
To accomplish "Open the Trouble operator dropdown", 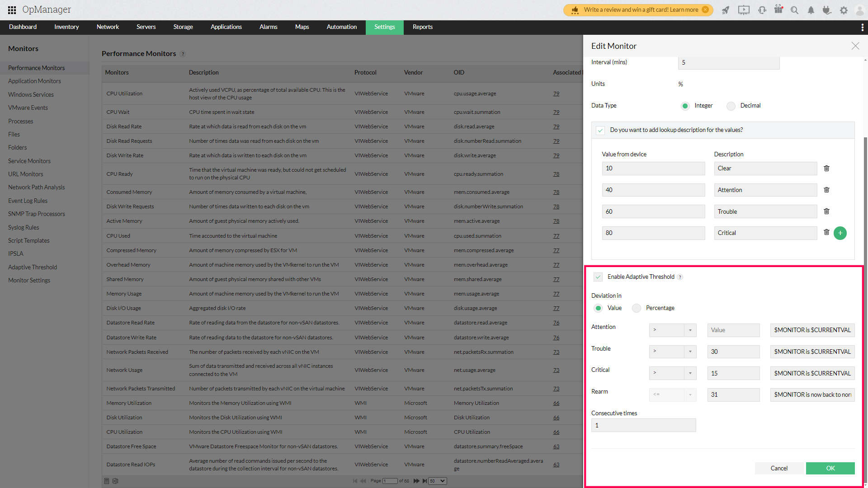I will 672,352.
